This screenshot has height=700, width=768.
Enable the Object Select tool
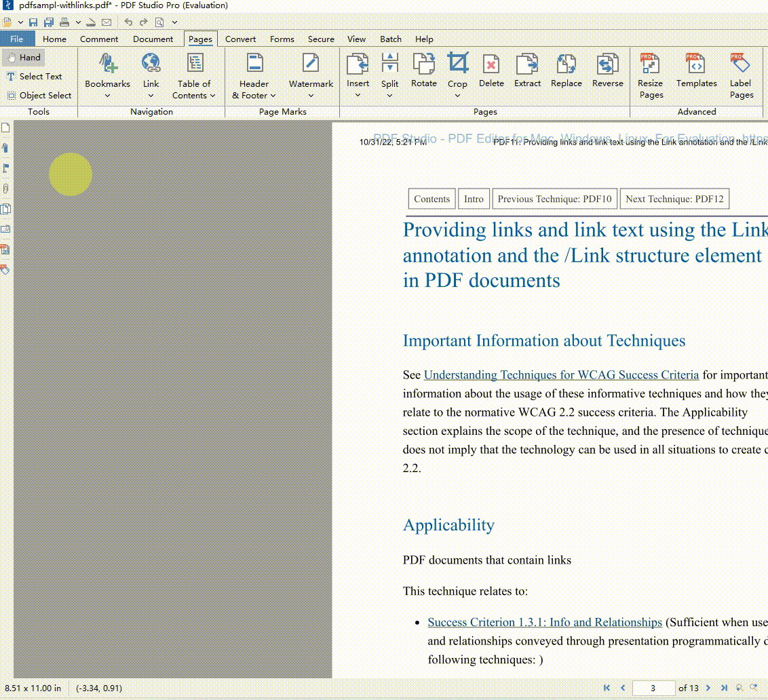(39, 95)
